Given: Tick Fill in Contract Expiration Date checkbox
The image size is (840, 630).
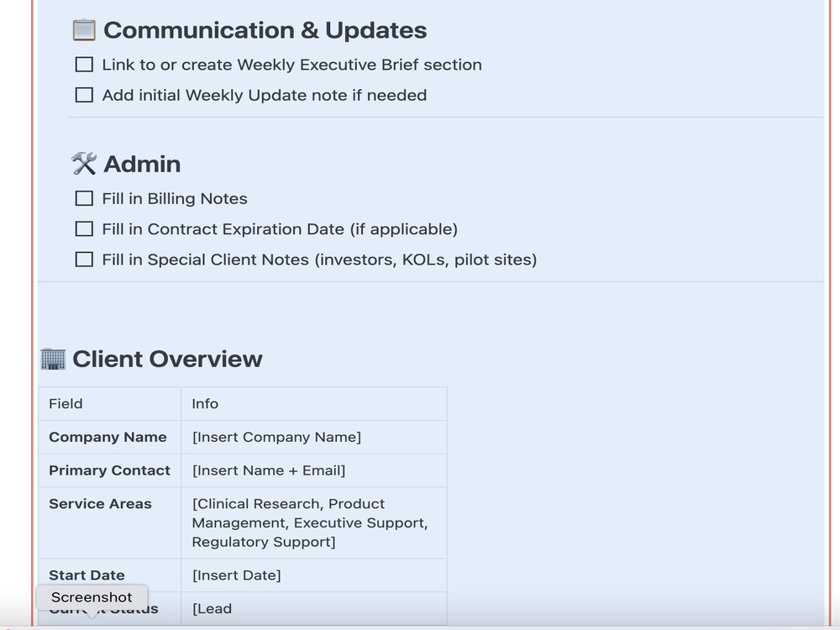Looking at the screenshot, I should 84,229.
